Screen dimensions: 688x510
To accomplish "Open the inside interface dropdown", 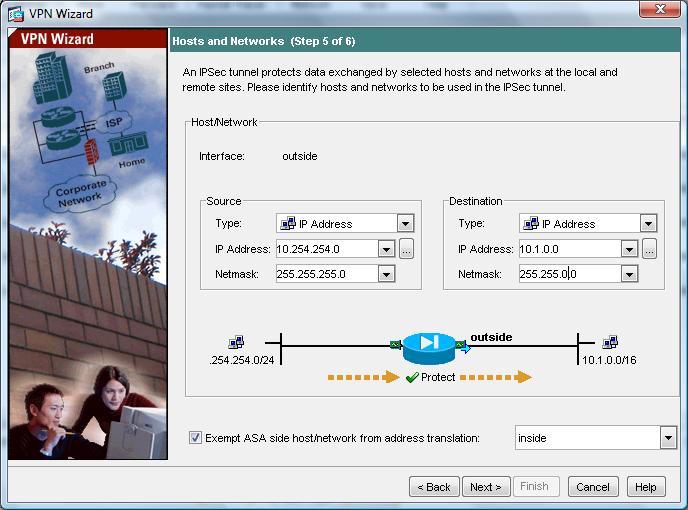I will click(x=668, y=438).
